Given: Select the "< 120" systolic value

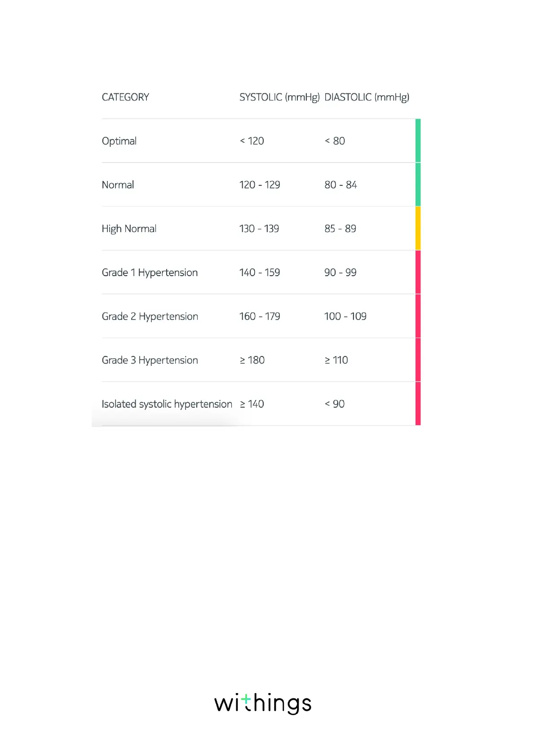Looking at the screenshot, I should click(x=252, y=141).
